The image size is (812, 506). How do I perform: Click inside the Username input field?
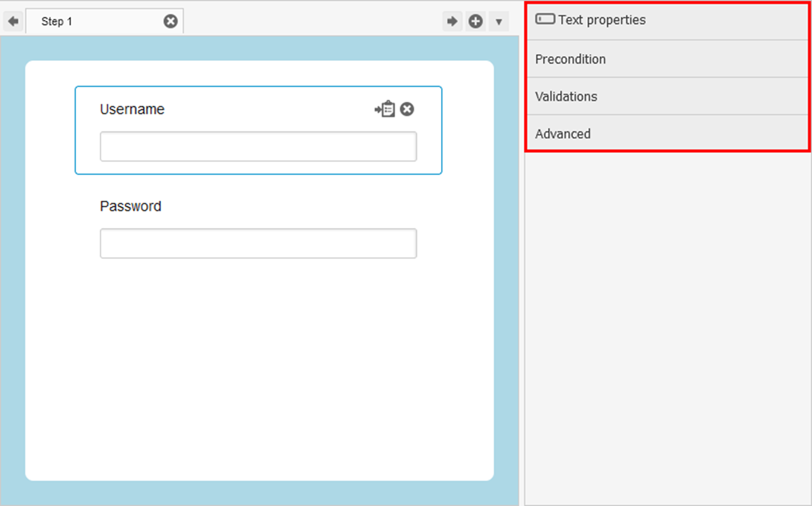(x=258, y=146)
